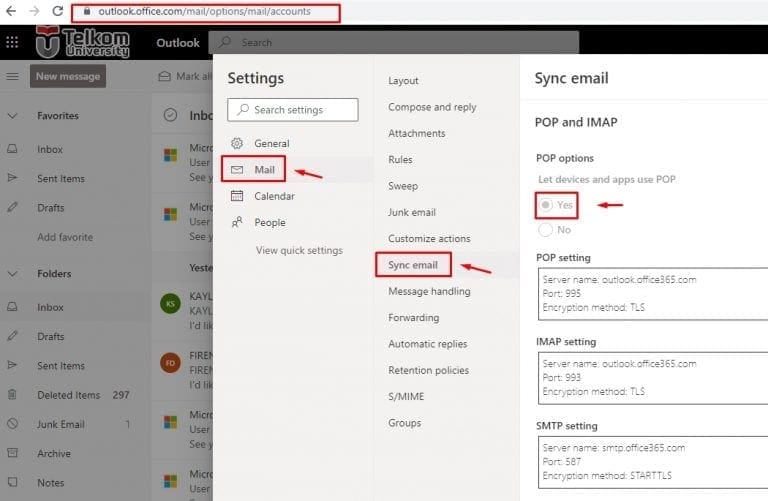The width and height of the screenshot is (768, 501).
Task: Open the S/MIME settings
Action: click(406, 397)
